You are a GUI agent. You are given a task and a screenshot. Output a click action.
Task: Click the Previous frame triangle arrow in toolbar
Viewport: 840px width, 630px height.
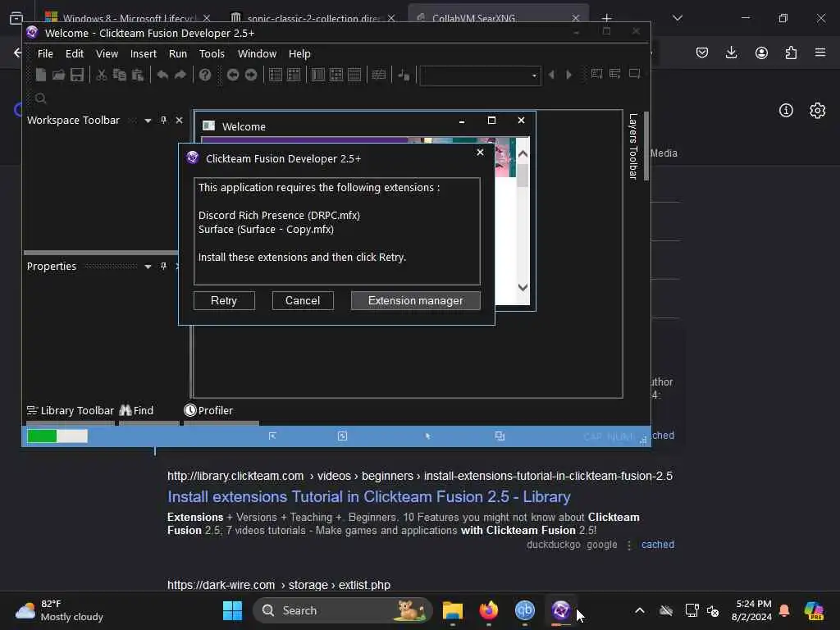pyautogui.click(x=551, y=75)
